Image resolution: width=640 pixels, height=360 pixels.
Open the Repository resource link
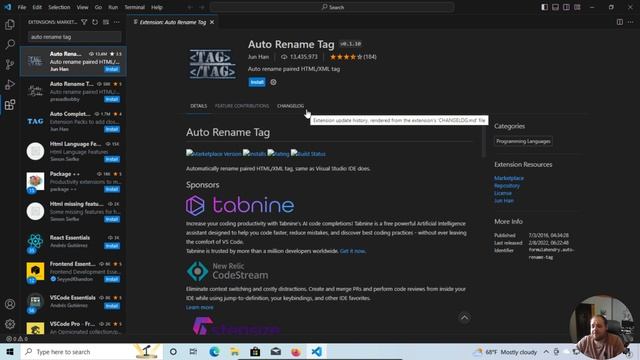click(507, 186)
